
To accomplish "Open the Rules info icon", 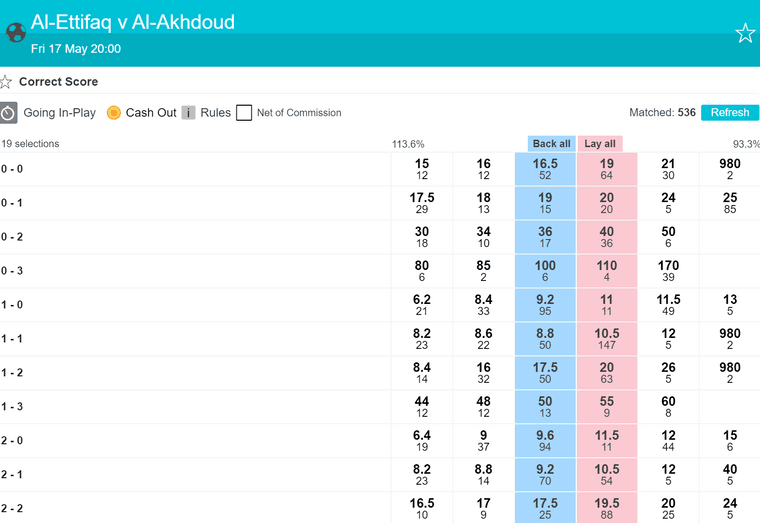I will pos(188,112).
